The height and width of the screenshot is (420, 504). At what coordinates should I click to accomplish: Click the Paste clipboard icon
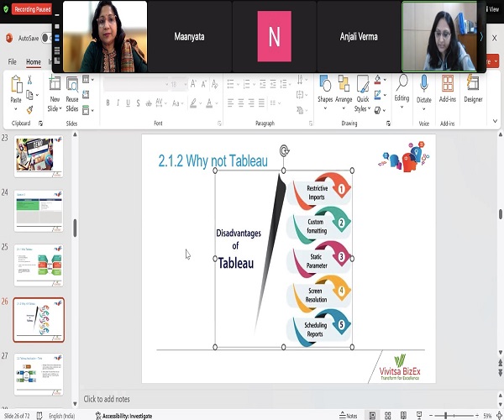[16, 85]
